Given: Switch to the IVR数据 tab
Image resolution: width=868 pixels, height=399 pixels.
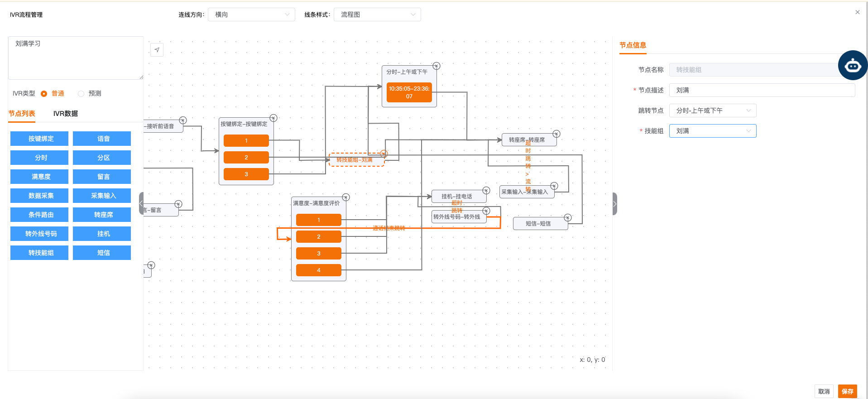Looking at the screenshot, I should (x=65, y=114).
